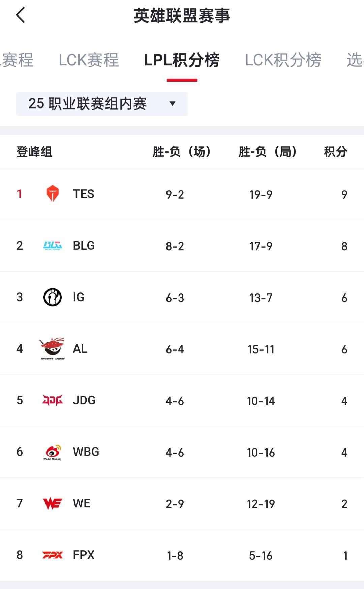Expand the 25 职业联赛组内赛 dropdown
Viewport: 364px width, 589px height.
pos(102,104)
